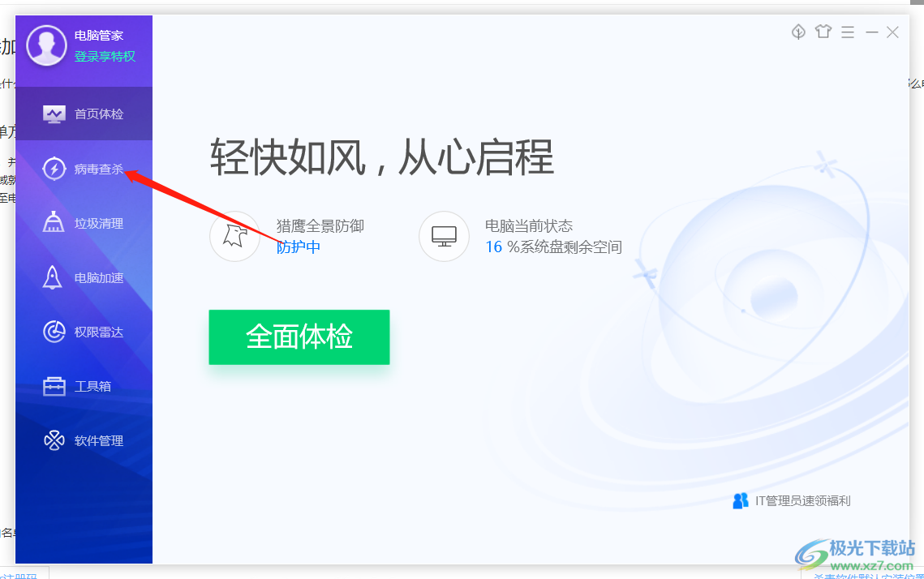Click the 猎鹰全景防御 eagle icon
This screenshot has height=579, width=924.
(x=234, y=236)
